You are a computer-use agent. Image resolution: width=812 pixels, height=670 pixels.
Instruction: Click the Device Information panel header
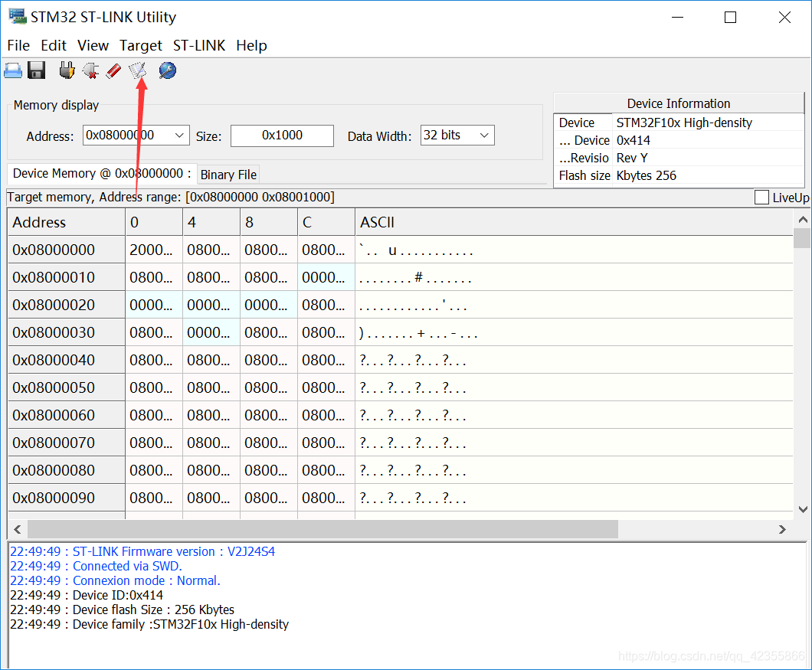679,103
